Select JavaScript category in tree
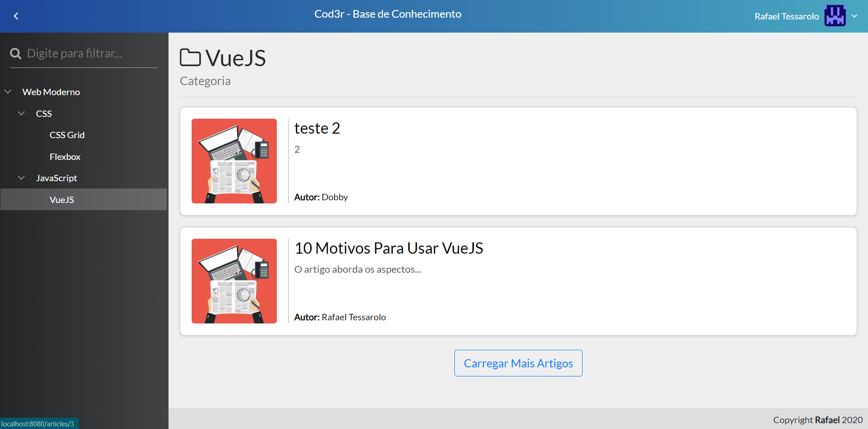Screen dimensions: 868x429 [x=57, y=178]
